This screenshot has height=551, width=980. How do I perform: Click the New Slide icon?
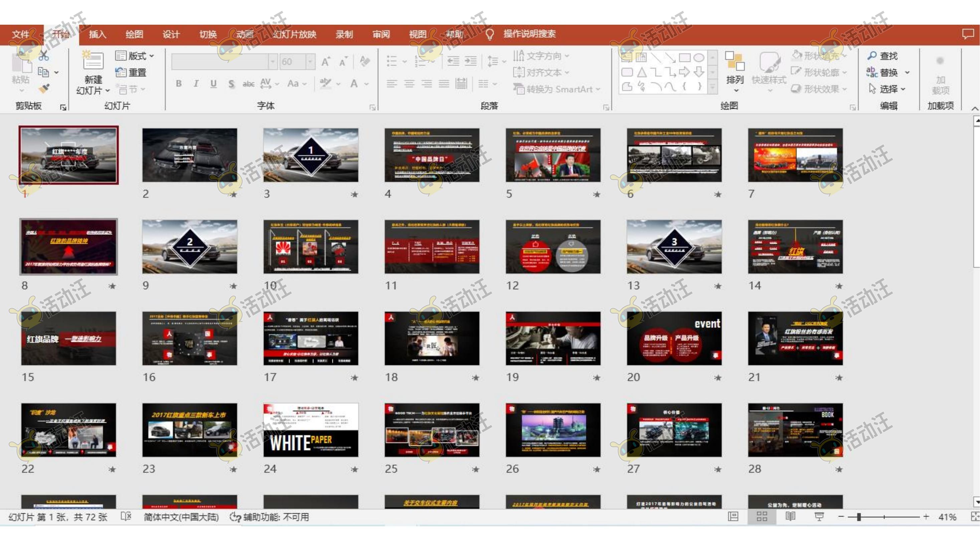93,60
